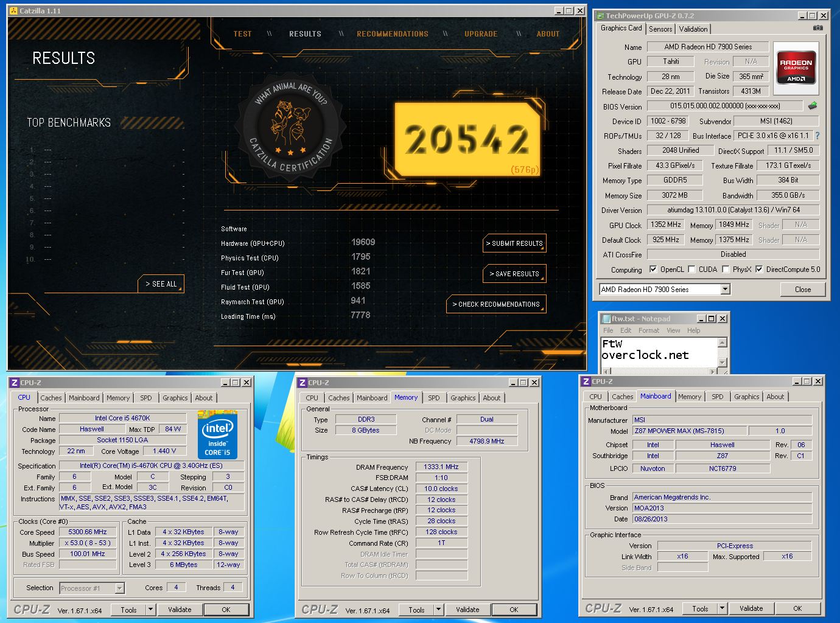Screen dimensions: 840x623
Task: Click the Hardware (GPU+CPU) 19609 score
Action: pos(363,242)
